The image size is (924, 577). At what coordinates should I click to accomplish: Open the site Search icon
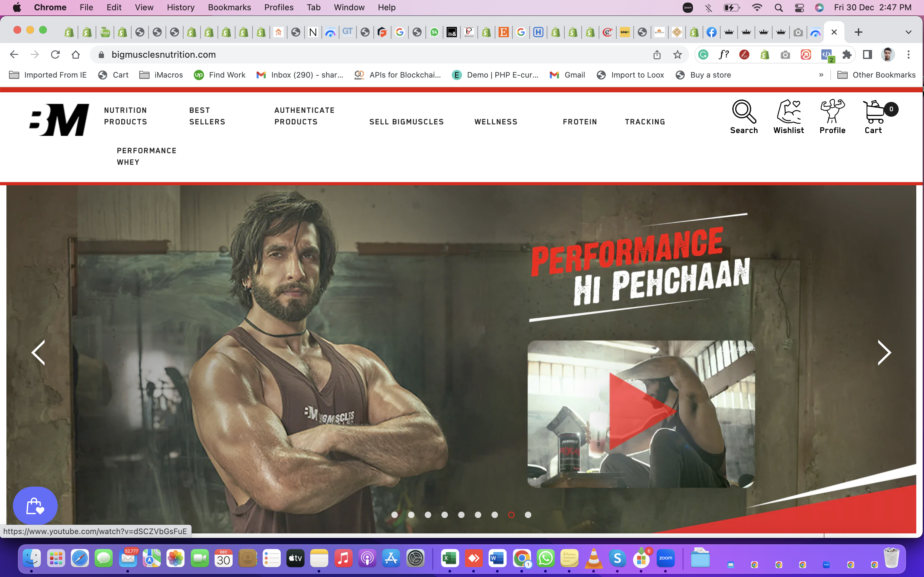coord(743,116)
